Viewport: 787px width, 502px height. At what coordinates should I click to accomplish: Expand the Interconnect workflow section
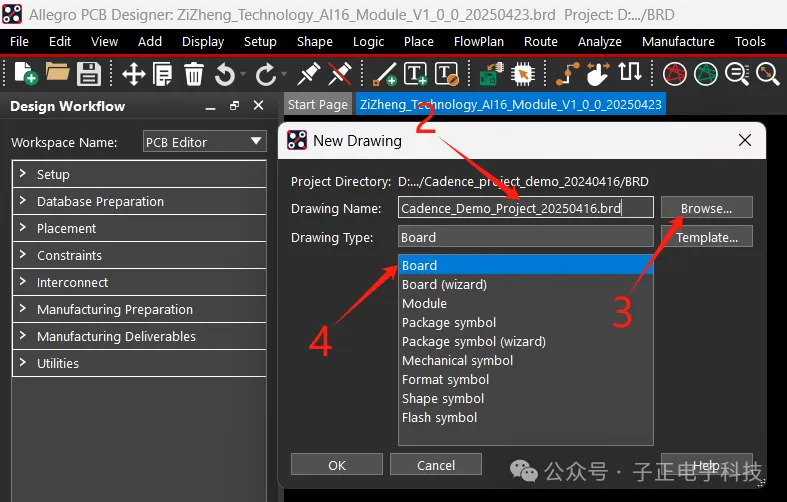click(x=139, y=282)
